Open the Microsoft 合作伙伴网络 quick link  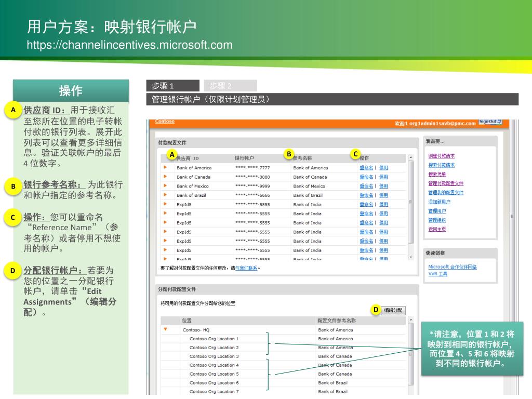click(453, 267)
